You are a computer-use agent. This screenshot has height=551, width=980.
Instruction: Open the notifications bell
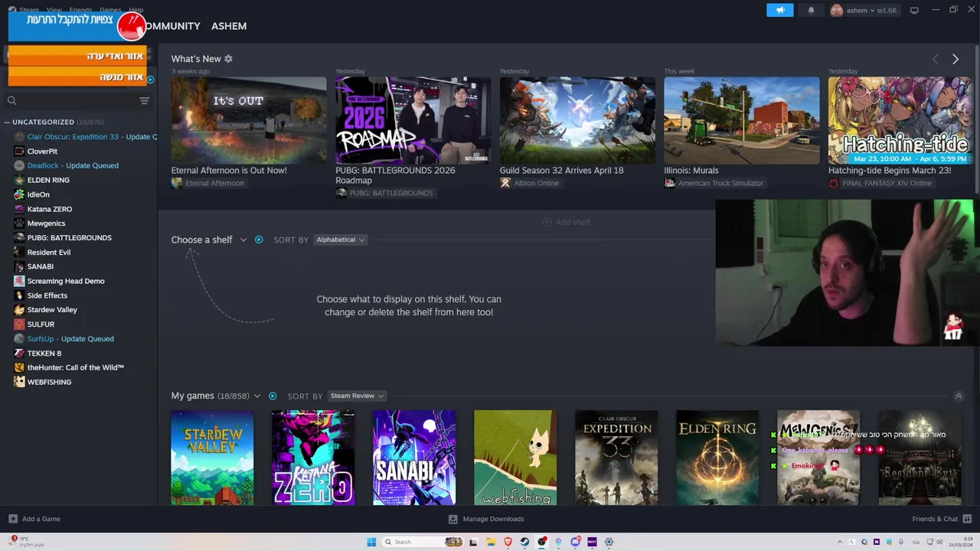tap(811, 10)
